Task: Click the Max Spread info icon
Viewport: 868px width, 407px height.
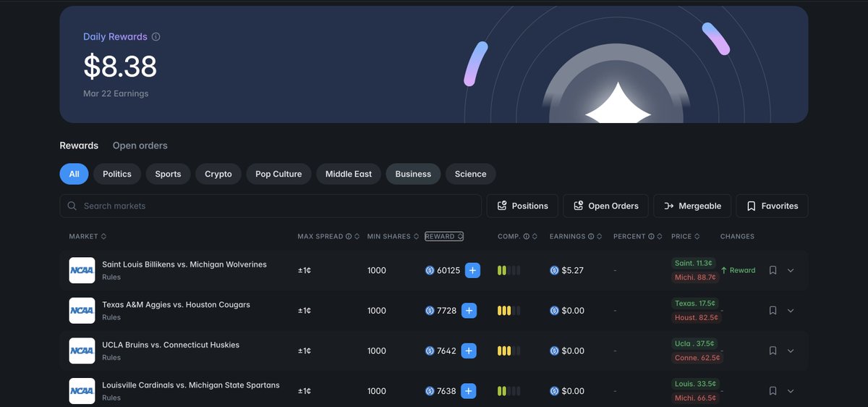Action: [x=349, y=236]
